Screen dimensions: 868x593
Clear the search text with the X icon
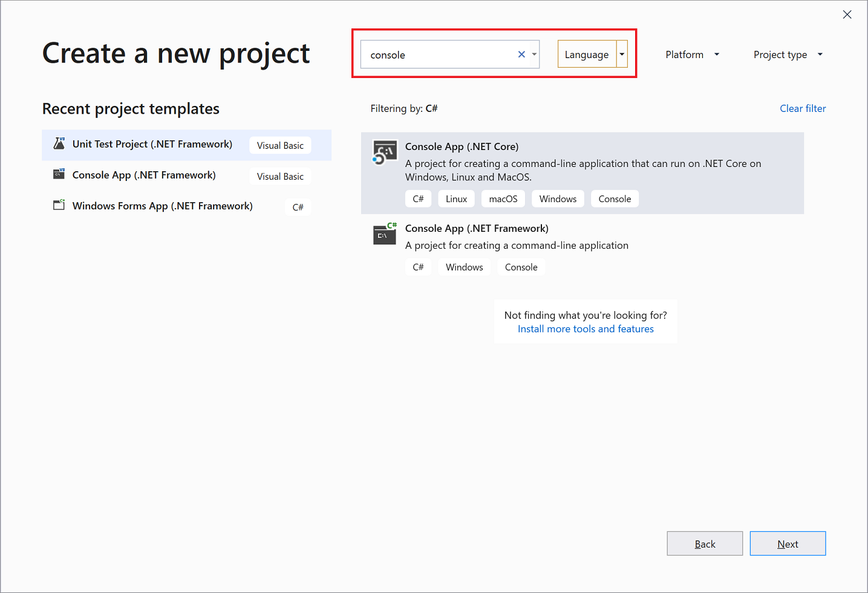pos(521,54)
